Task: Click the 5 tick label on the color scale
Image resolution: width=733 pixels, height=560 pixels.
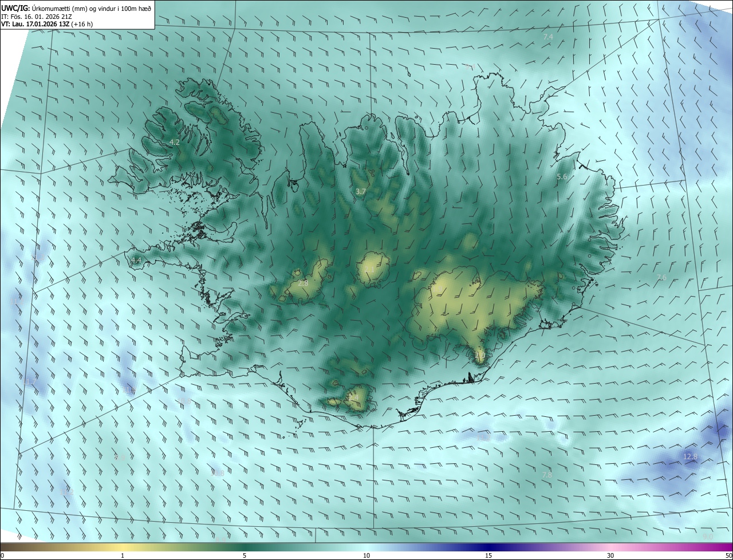Action: click(x=245, y=555)
